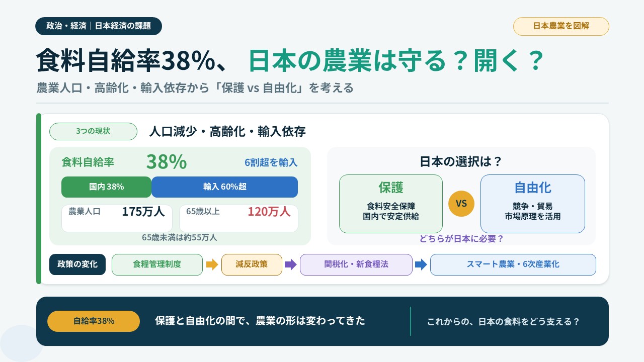Click the yellow VS circle

click(x=461, y=204)
